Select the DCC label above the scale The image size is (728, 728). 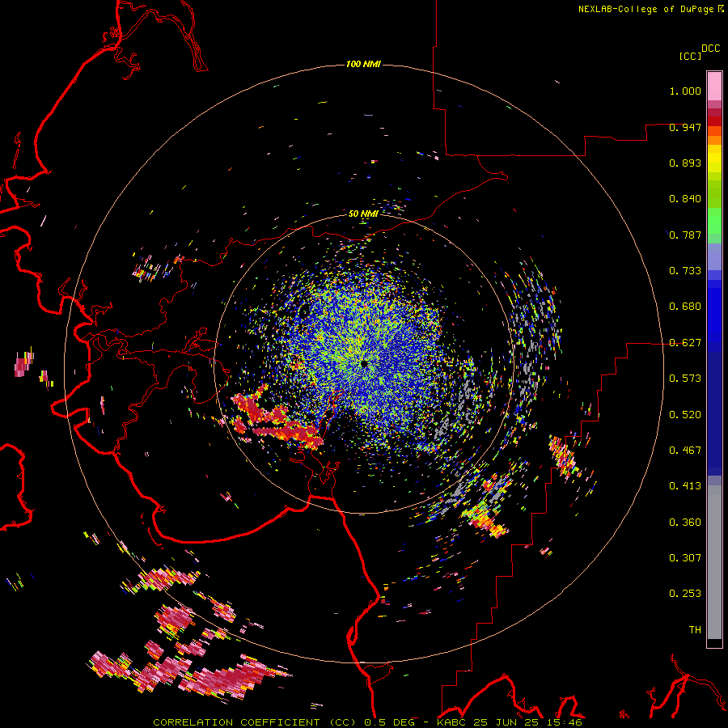point(711,49)
